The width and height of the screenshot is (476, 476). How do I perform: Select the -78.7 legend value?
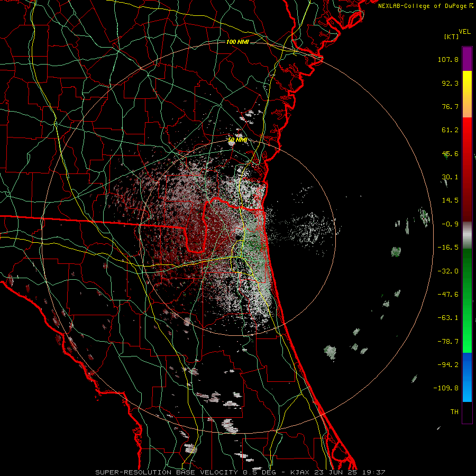pyautogui.click(x=448, y=342)
